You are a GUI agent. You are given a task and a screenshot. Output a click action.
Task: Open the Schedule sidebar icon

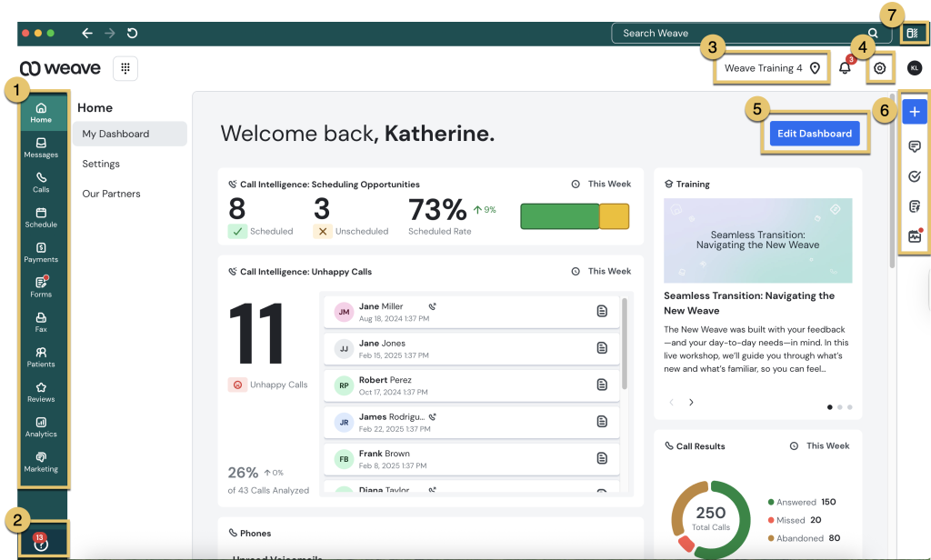(41, 217)
